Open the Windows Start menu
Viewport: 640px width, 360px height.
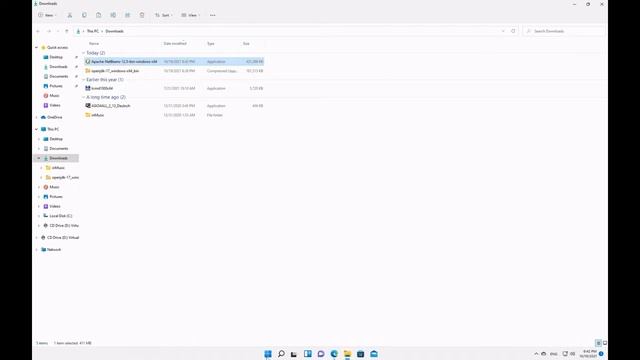(268, 353)
